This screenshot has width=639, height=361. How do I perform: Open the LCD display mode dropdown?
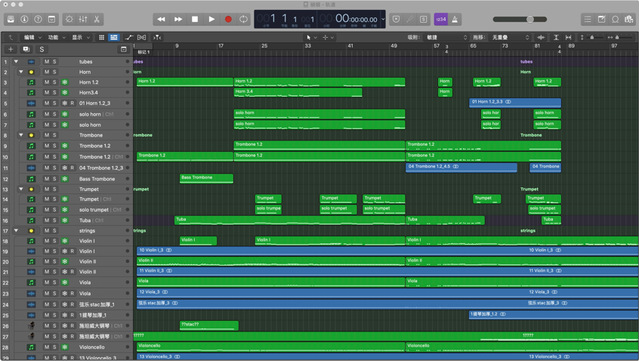tap(383, 19)
